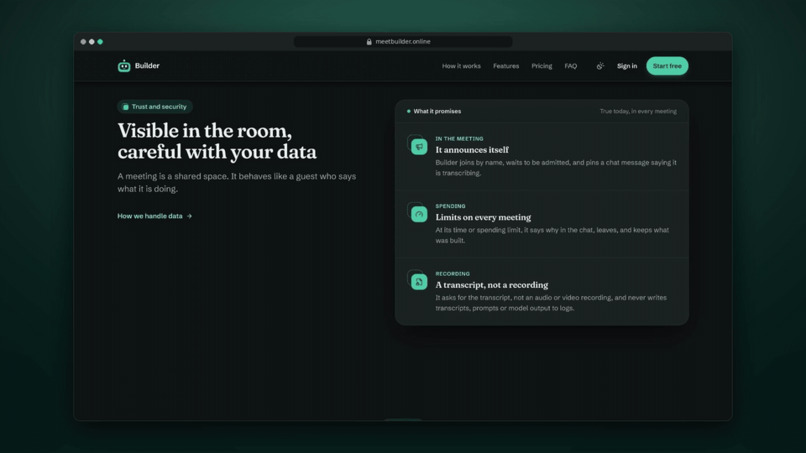
Task: Click the Trust and security badge text
Action: coord(159,107)
